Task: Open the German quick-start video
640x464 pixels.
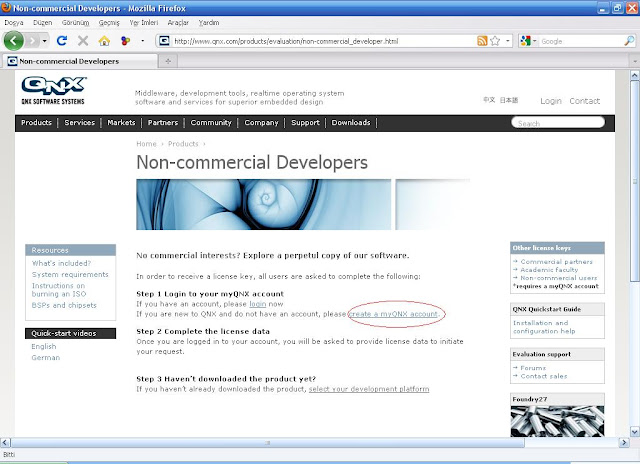Action: pos(46,357)
